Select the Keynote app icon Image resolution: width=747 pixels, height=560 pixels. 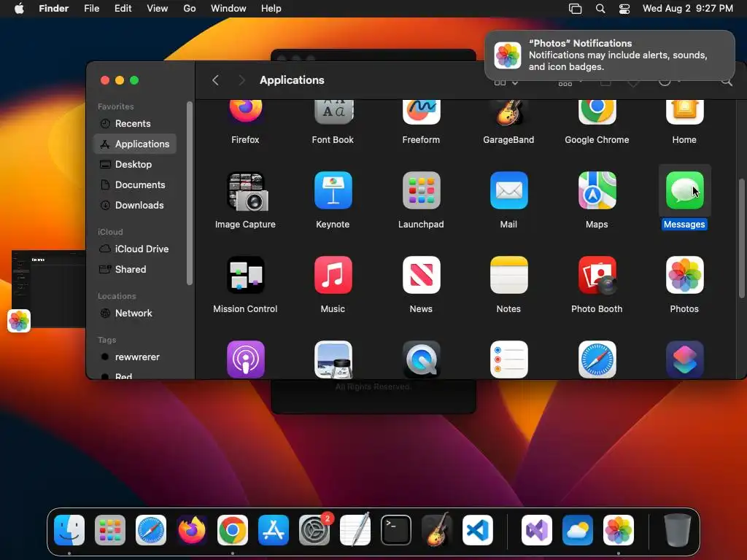click(x=333, y=190)
